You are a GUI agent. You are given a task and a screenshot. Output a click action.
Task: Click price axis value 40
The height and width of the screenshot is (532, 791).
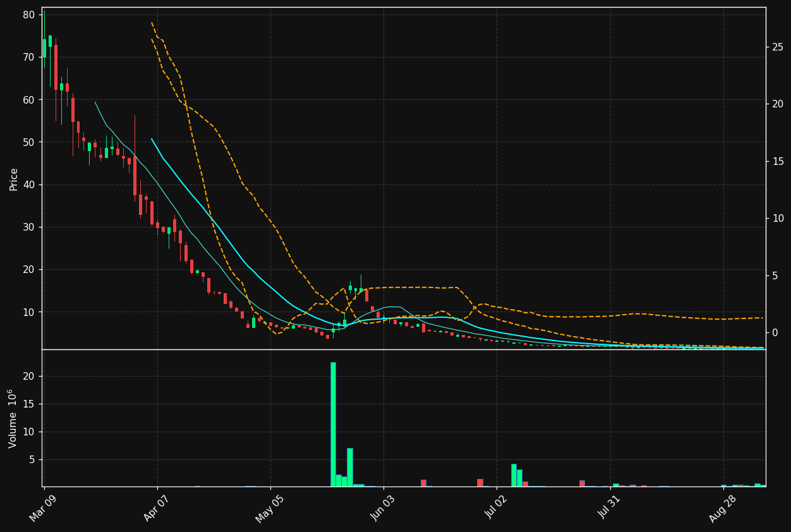29,184
